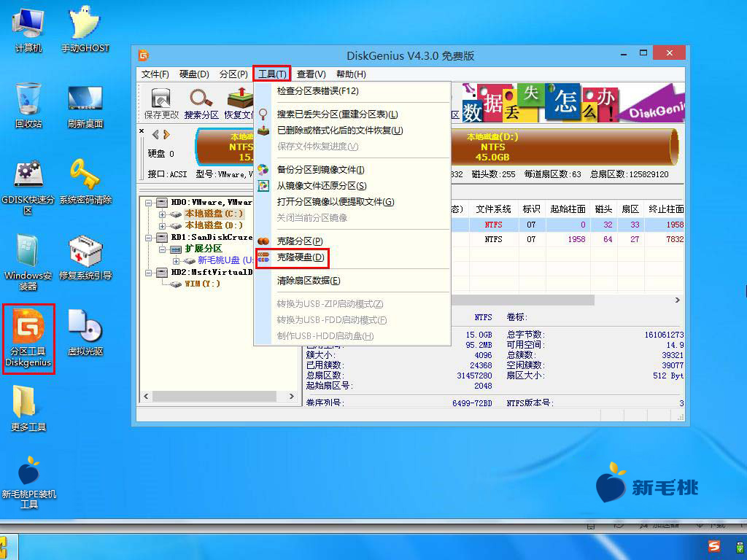The image size is (747, 560).
Task: Click the 起始柱面 column header
Action: pos(568,209)
